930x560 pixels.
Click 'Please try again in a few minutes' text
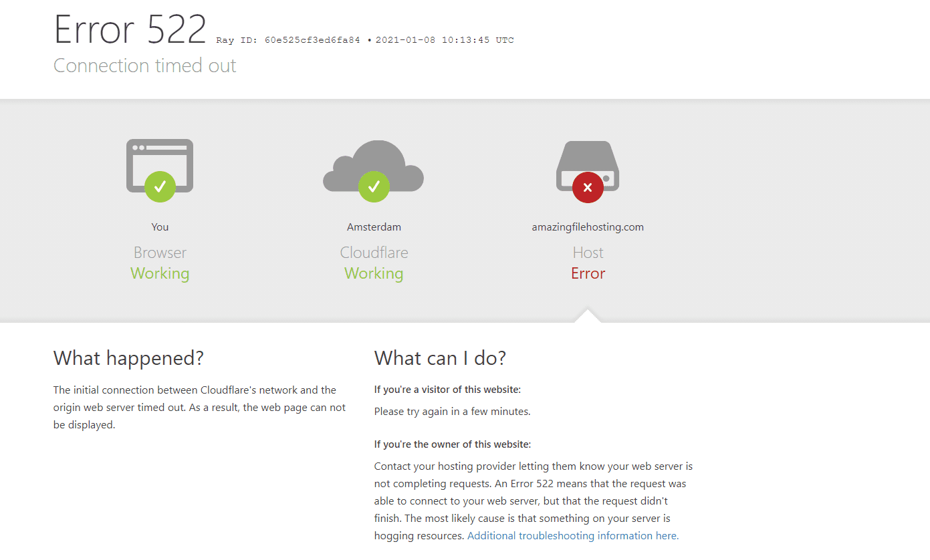click(x=452, y=412)
